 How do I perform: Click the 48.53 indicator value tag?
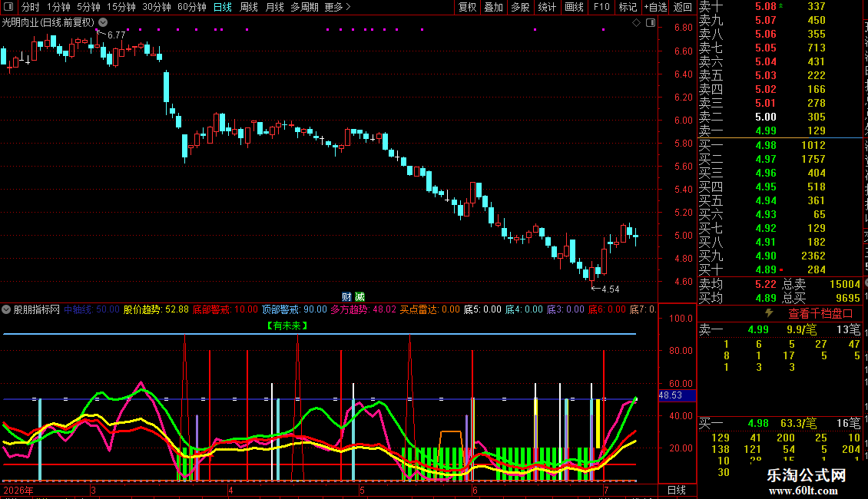[677, 395]
